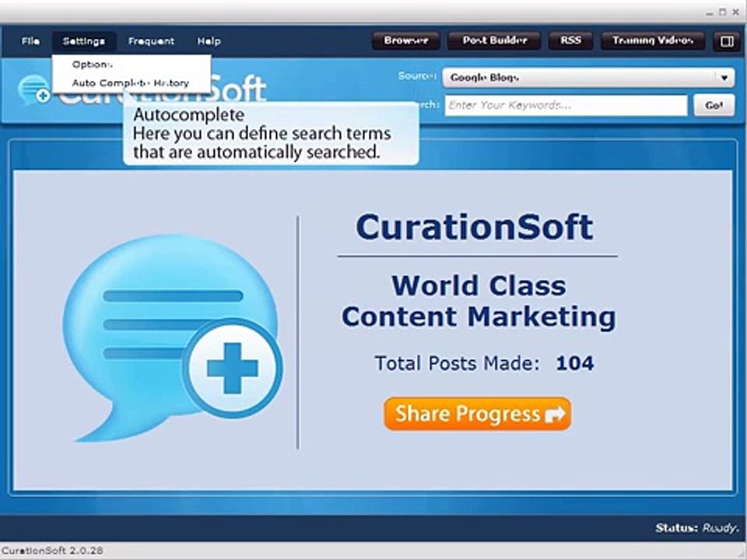Open the File menu
Screen dimensions: 747x560
[30, 41]
